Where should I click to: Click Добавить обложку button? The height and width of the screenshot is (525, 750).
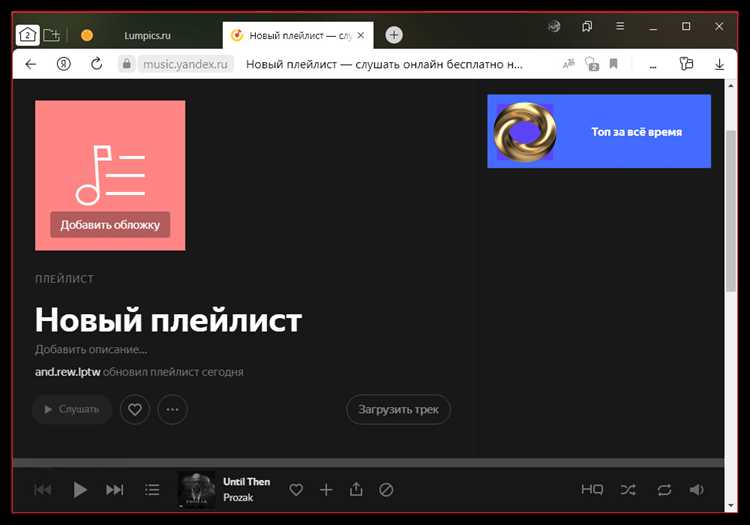110,225
